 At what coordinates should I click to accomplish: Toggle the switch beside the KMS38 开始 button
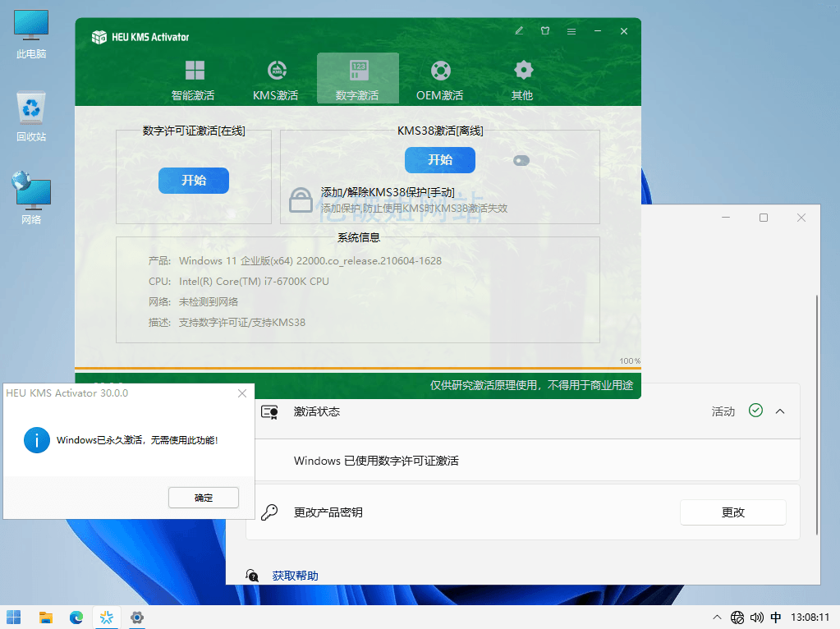click(521, 161)
